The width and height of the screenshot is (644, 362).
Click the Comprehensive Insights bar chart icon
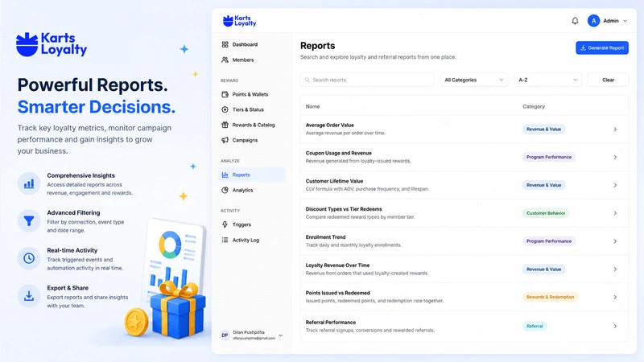[29, 183]
